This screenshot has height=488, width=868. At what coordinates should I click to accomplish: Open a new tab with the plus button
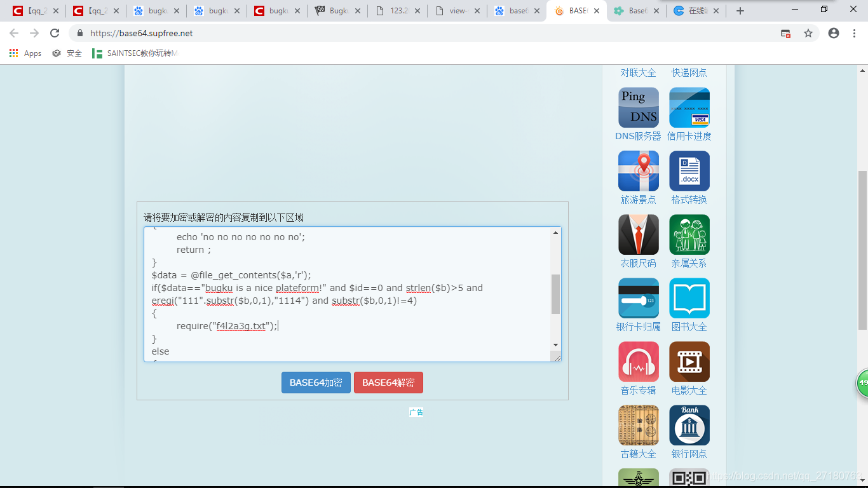pos(740,11)
